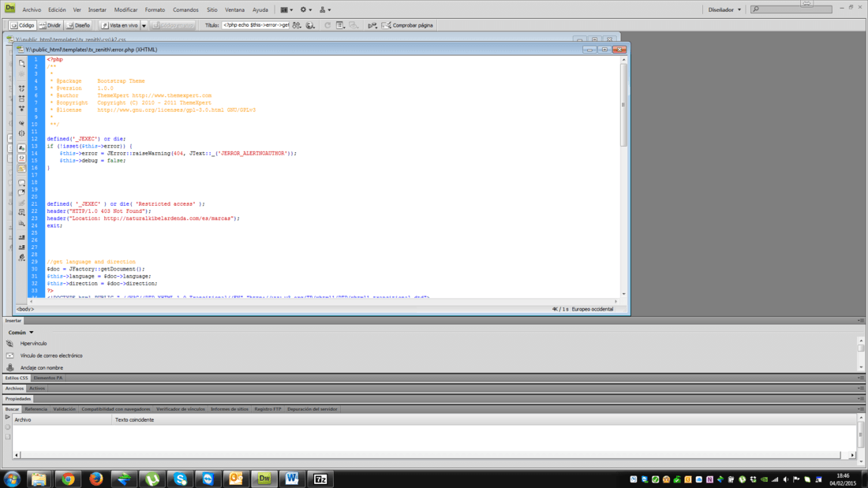
Task: Click the Collapse Full Tag icon
Action: tap(21, 88)
